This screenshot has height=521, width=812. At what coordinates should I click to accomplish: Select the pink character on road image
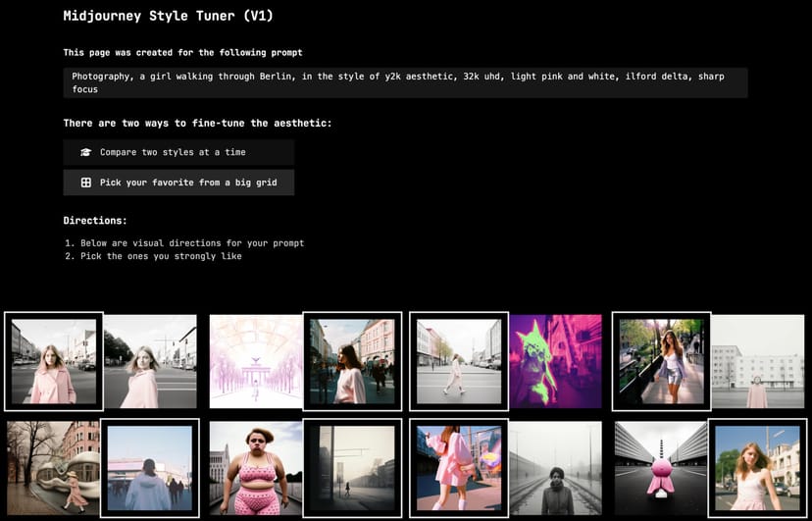point(661,467)
